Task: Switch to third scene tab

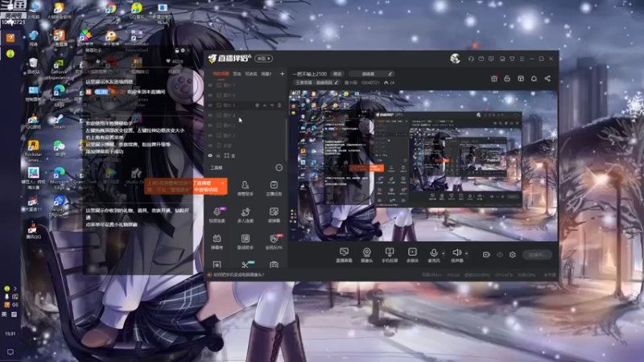Action: 250,74
